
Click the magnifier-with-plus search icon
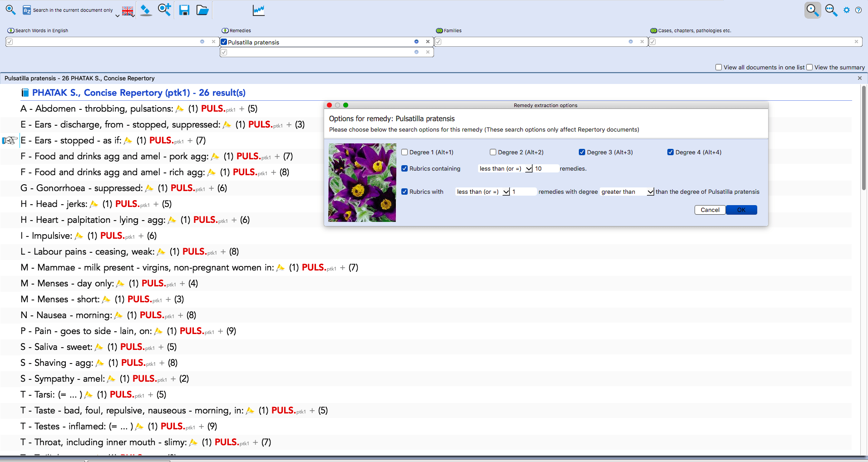pos(164,10)
